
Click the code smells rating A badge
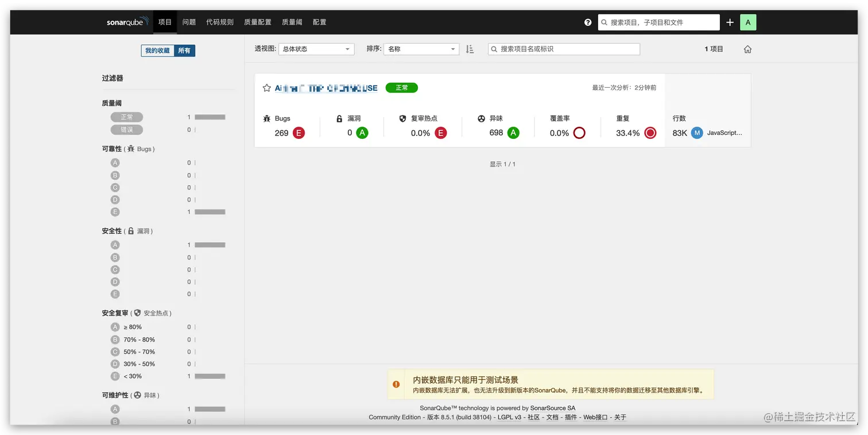point(513,133)
